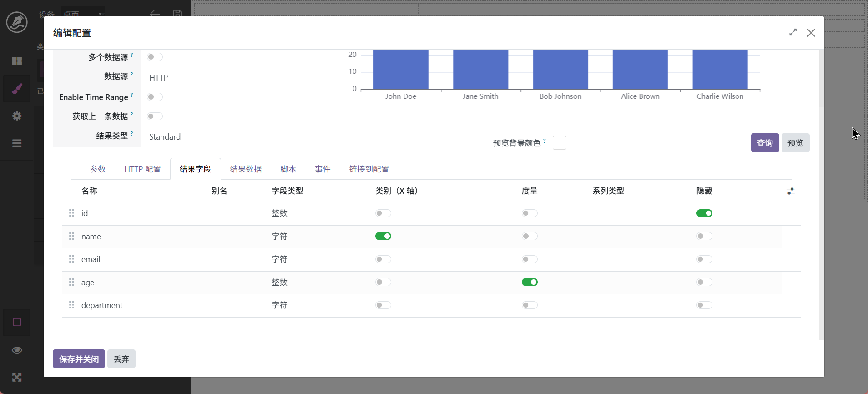Open the dashboard grid icon in sidebar

pos(17,61)
